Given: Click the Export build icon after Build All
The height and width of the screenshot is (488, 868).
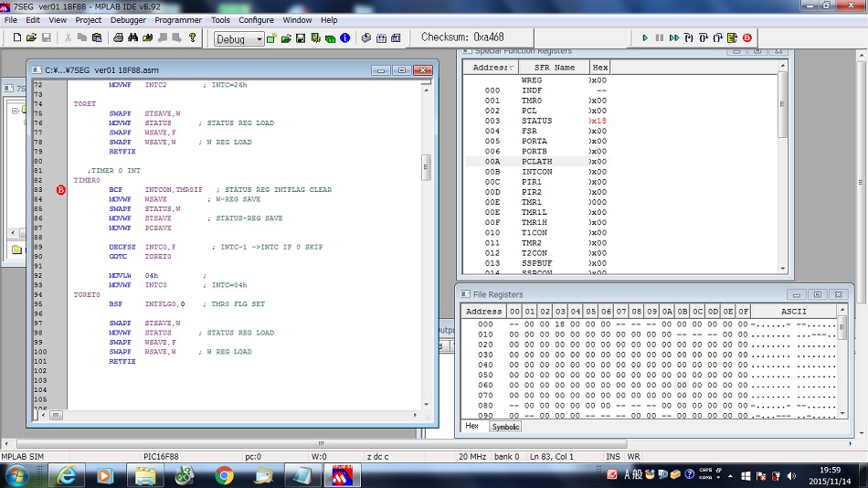Looking at the screenshot, I should 396,38.
